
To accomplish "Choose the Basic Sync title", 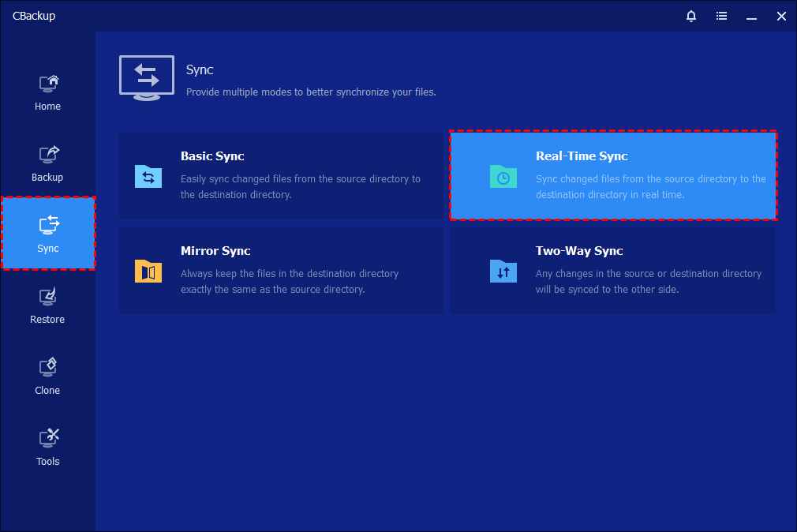I will pyautogui.click(x=212, y=156).
